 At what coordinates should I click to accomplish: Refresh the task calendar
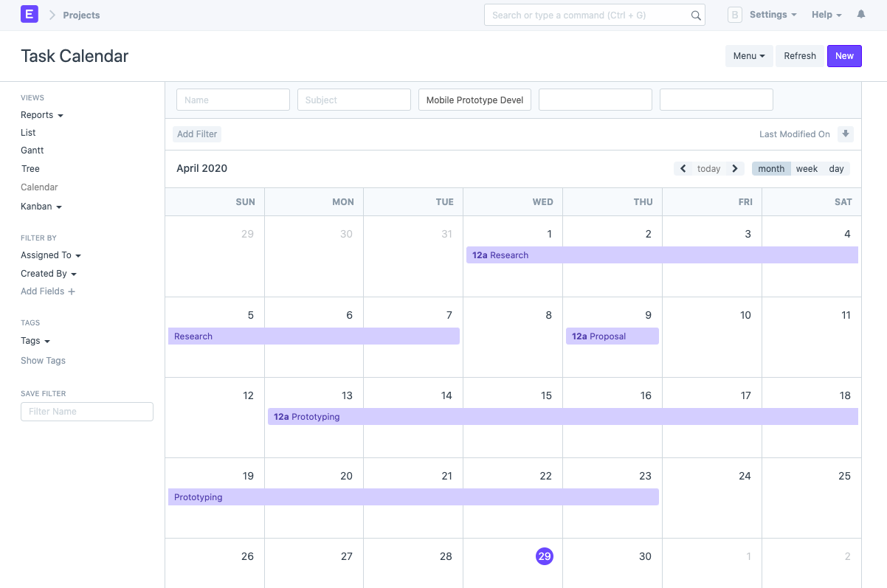coord(799,55)
